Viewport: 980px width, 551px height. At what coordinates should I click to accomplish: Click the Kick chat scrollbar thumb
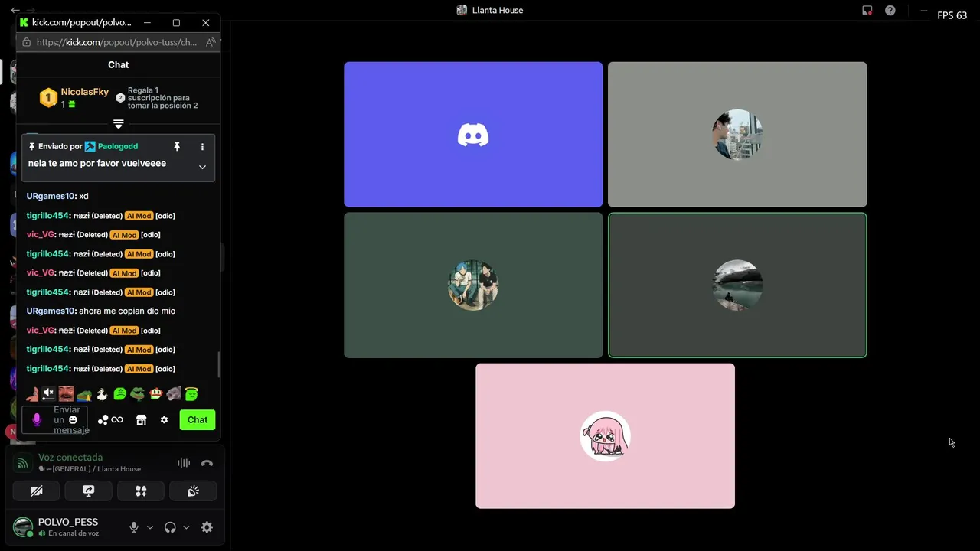(x=219, y=365)
